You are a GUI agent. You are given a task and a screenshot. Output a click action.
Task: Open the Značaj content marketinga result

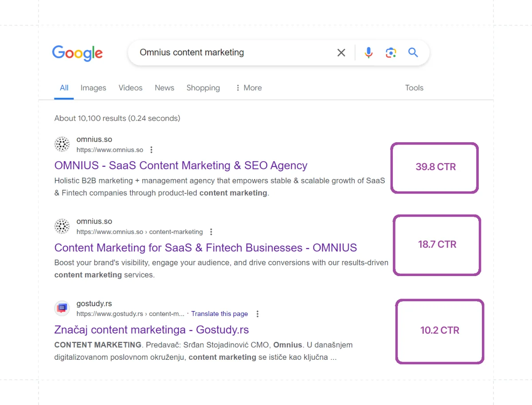click(x=152, y=330)
